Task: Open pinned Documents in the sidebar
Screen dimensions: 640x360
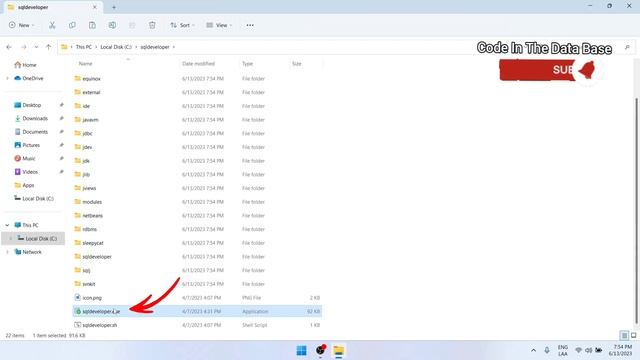Action: pos(31,132)
